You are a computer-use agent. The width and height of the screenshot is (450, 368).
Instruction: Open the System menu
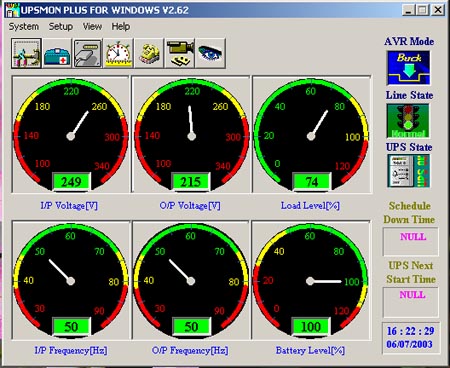(x=24, y=26)
